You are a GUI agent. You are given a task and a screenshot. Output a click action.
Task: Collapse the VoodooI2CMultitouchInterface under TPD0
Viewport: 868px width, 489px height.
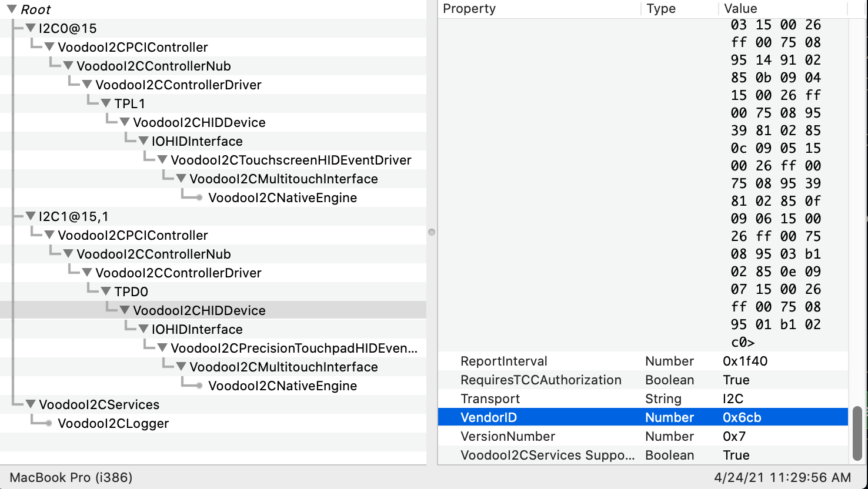[x=181, y=367]
